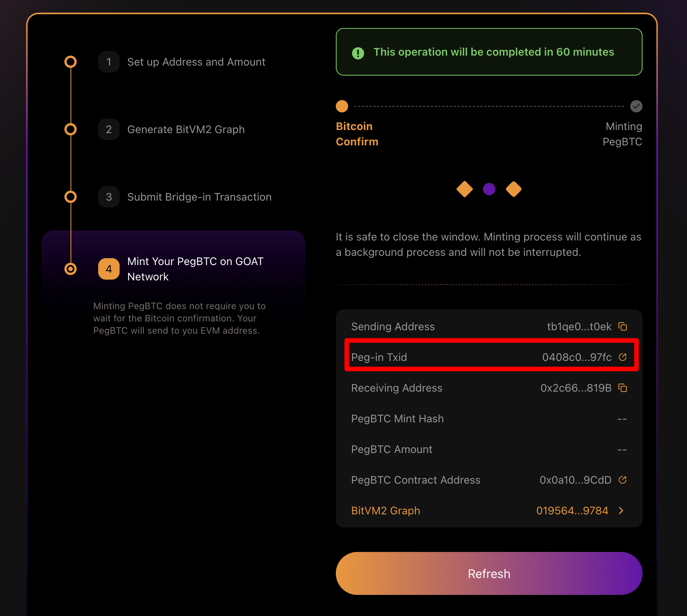Copy the Receiving Address 0x2c66...819B
The image size is (687, 616).
point(623,388)
